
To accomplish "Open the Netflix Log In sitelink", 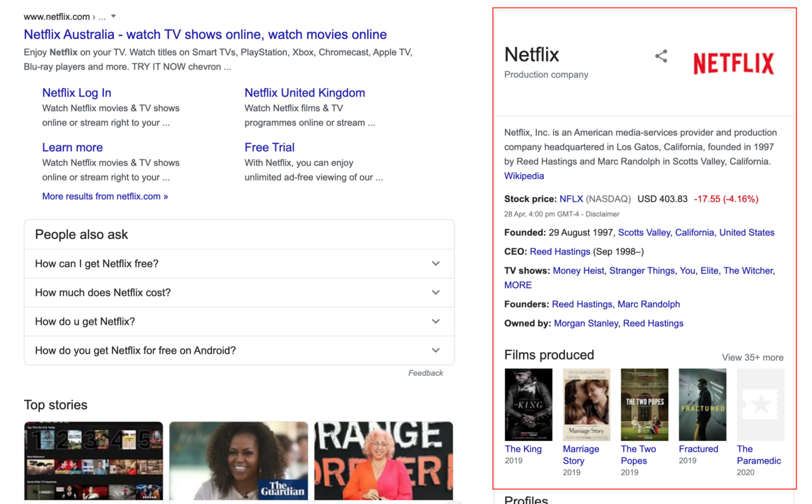I will 77,93.
